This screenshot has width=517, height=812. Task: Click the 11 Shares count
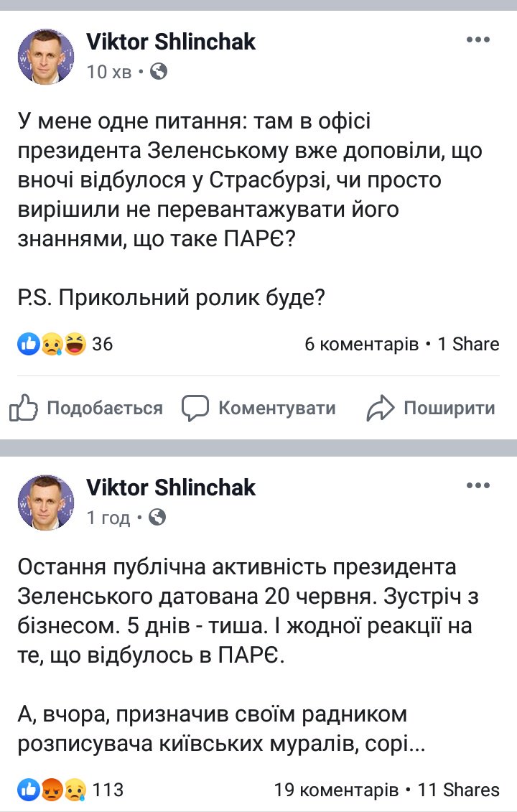pyautogui.click(x=458, y=790)
